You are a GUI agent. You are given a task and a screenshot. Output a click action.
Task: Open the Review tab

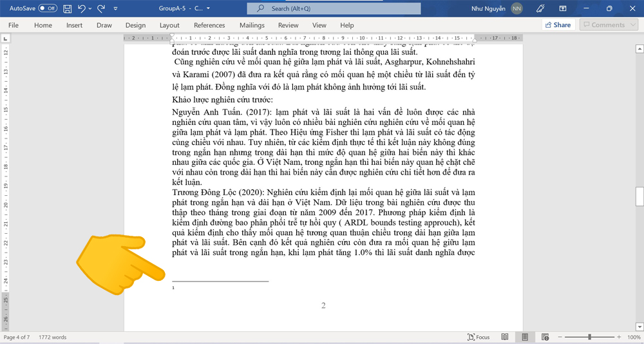(x=289, y=25)
